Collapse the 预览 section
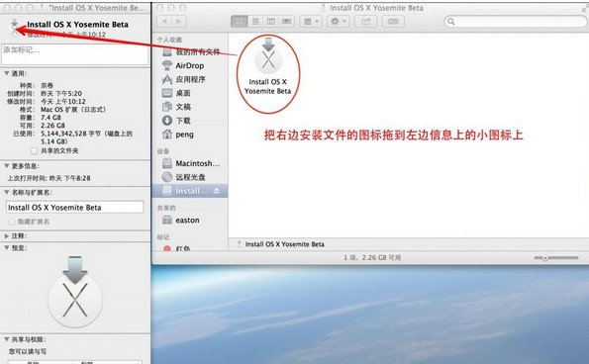Screen dimensions: 589x364 (6, 247)
